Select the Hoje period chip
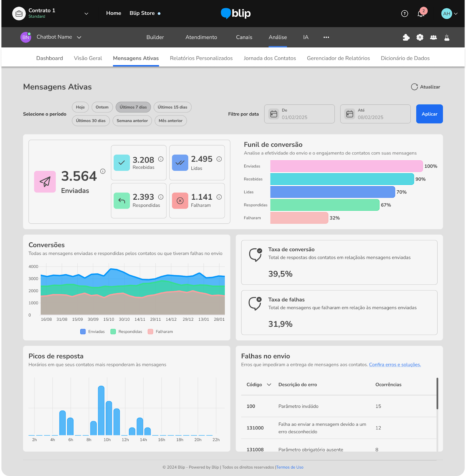The image size is (466, 476). (x=80, y=107)
